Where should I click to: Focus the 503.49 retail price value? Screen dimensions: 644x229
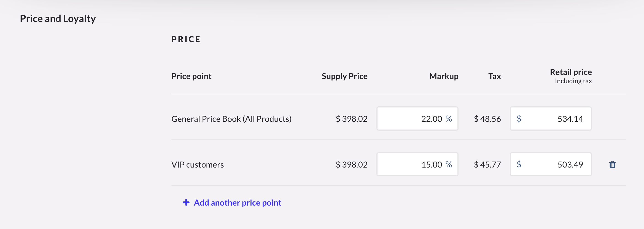point(570,165)
